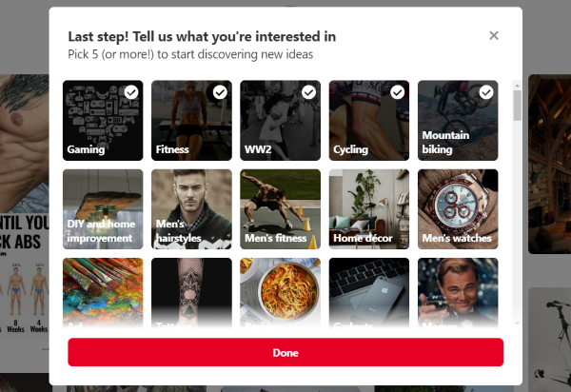Choose the Recipes pasta tile
Screen dimensions: 571x392
coord(281,293)
